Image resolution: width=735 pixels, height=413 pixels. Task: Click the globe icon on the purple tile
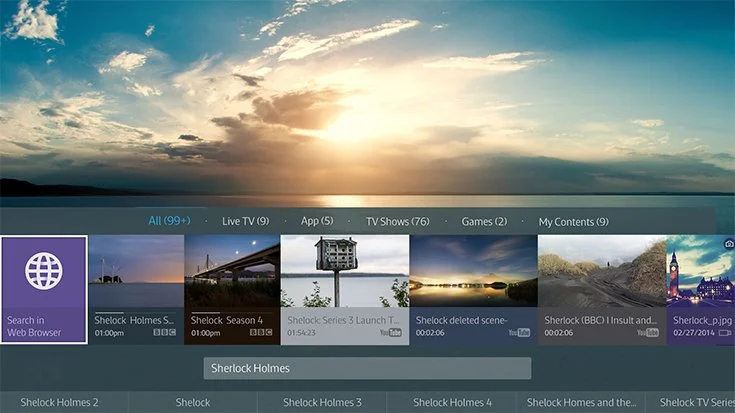click(x=44, y=271)
